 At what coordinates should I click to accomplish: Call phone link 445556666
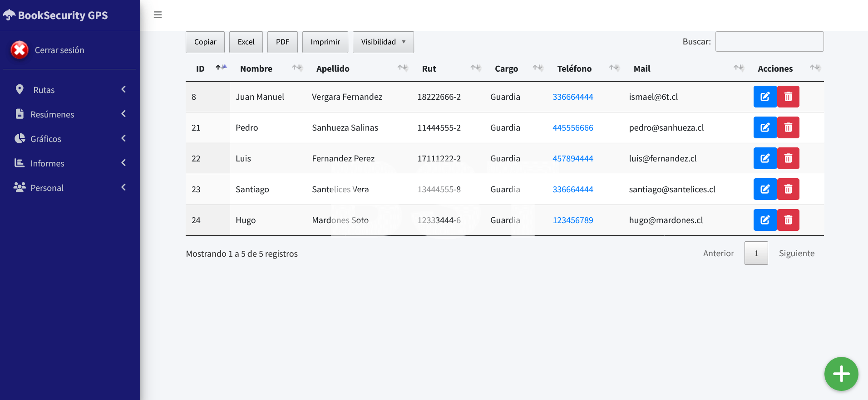click(573, 127)
